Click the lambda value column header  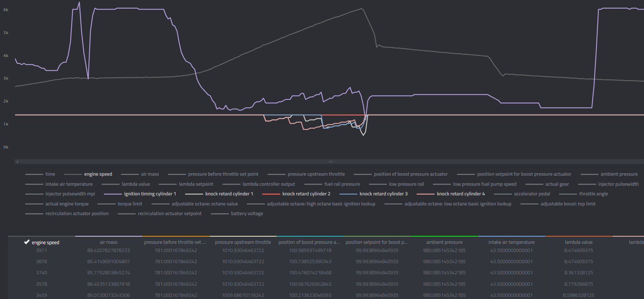click(x=578, y=242)
